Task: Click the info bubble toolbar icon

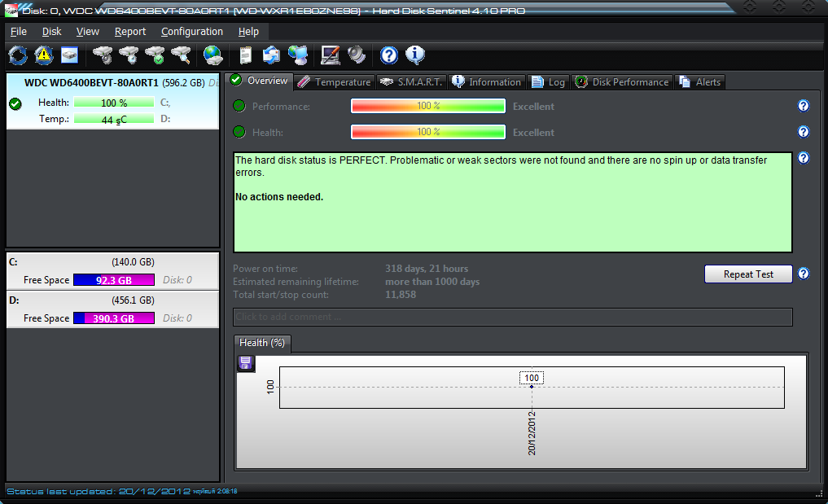Action: [415, 55]
